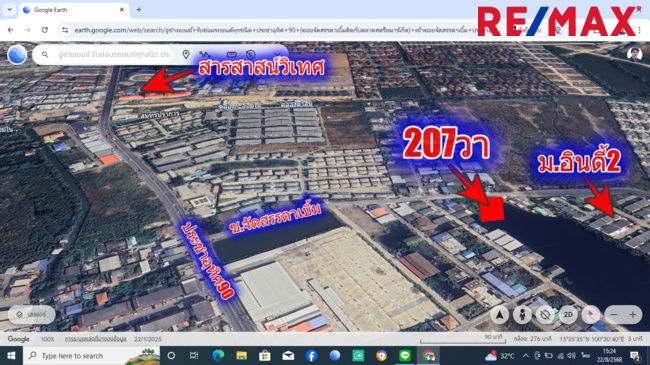Show hidden system tray icons

tap(526, 356)
